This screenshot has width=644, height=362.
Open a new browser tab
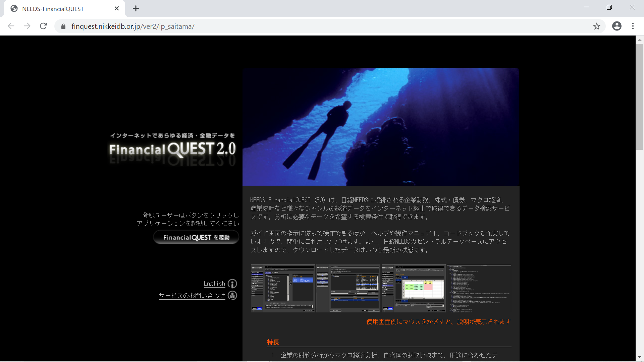click(136, 8)
